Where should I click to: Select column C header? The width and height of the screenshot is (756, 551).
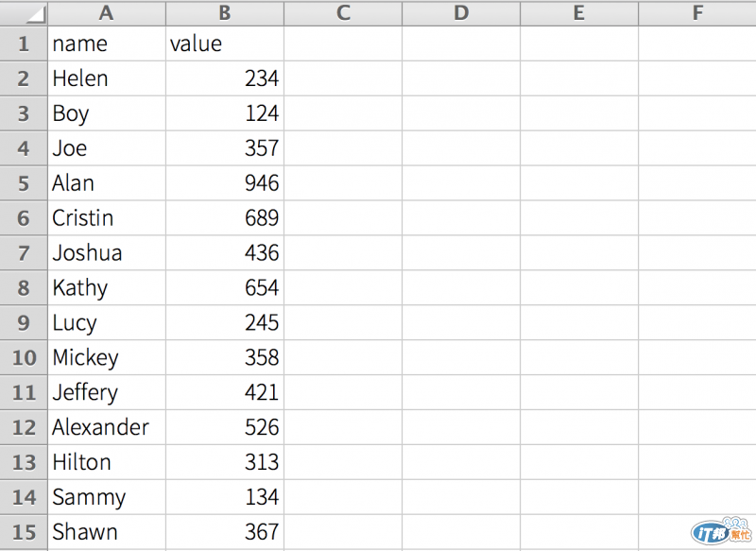(343, 13)
